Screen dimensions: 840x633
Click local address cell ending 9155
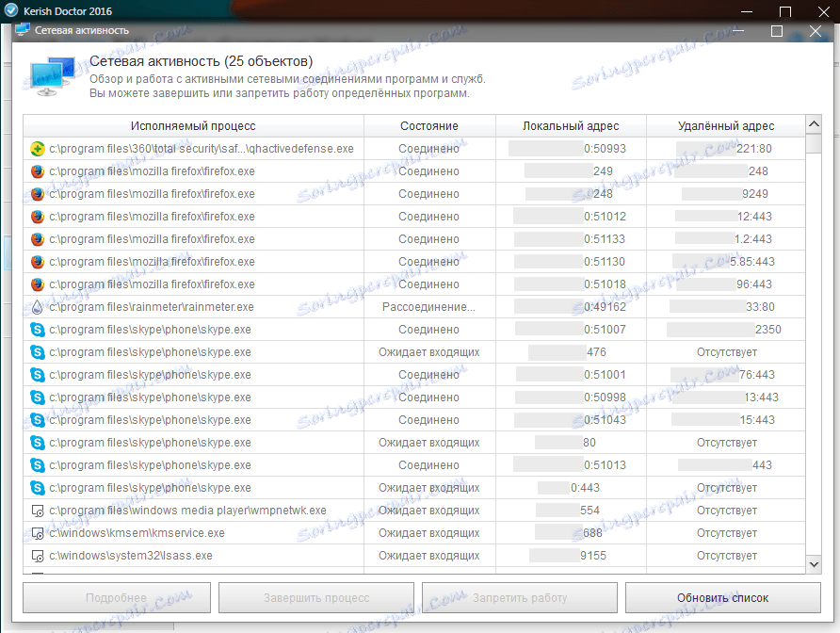coord(571,556)
